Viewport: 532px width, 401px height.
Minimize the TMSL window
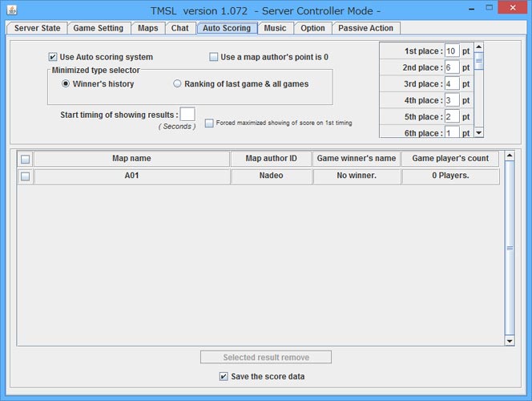coord(471,9)
